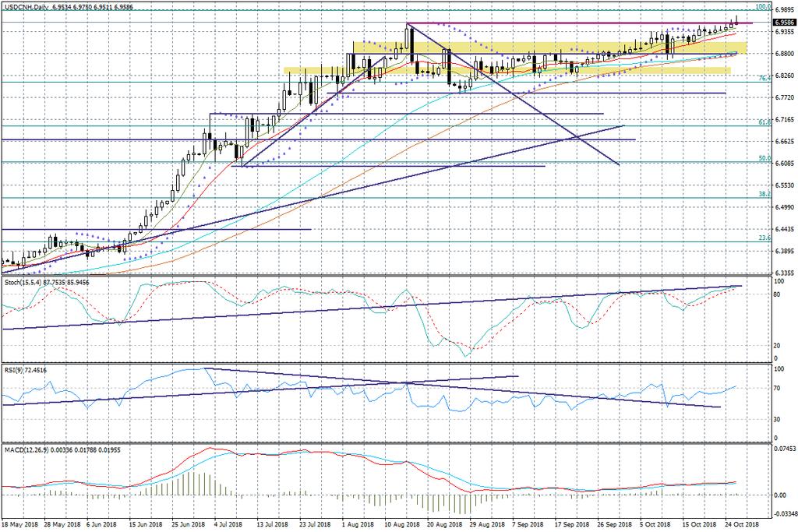798x532 pixels.
Task: Click the 4 Jul 2018 date label
Action: (228, 524)
